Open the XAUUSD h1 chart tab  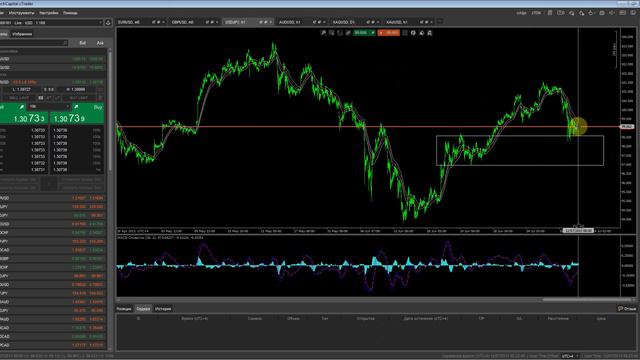pos(397,22)
